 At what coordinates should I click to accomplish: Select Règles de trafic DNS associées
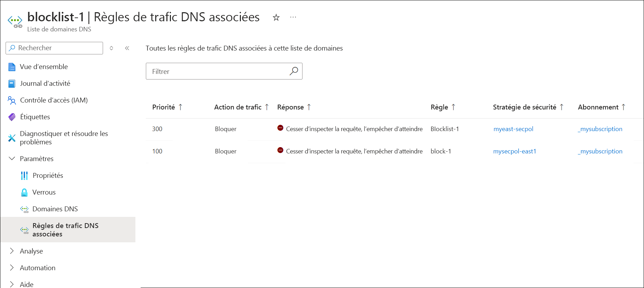pos(65,229)
